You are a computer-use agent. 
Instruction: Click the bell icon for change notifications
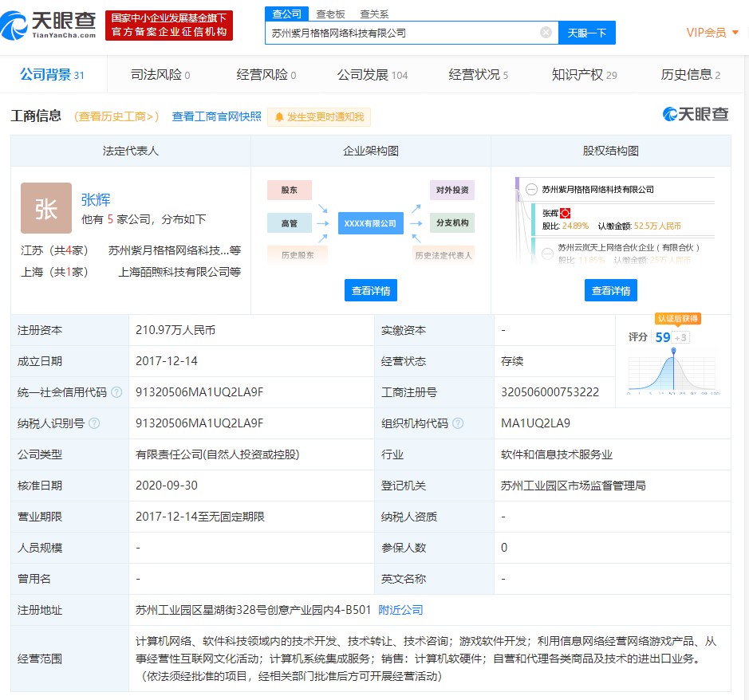(279, 117)
